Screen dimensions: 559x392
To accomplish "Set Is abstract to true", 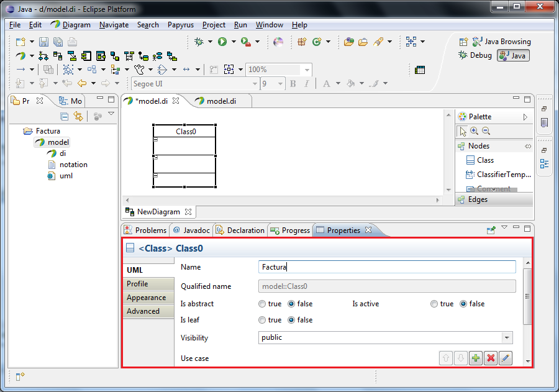I will pyautogui.click(x=262, y=304).
